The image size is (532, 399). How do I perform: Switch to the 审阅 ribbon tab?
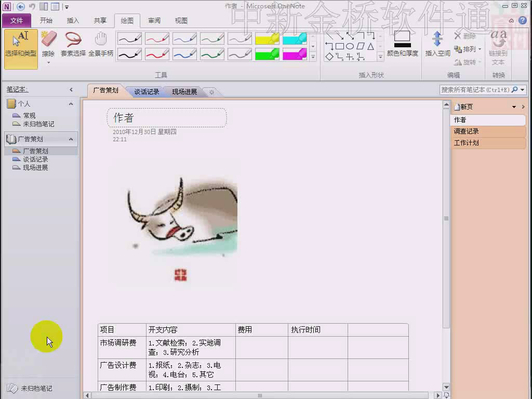pyautogui.click(x=154, y=21)
